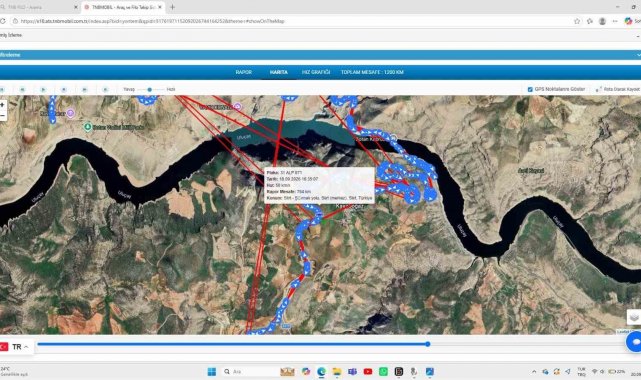
Task: Adjust the Yavaş–Hızlı playback speed slider
Action: 150,89
